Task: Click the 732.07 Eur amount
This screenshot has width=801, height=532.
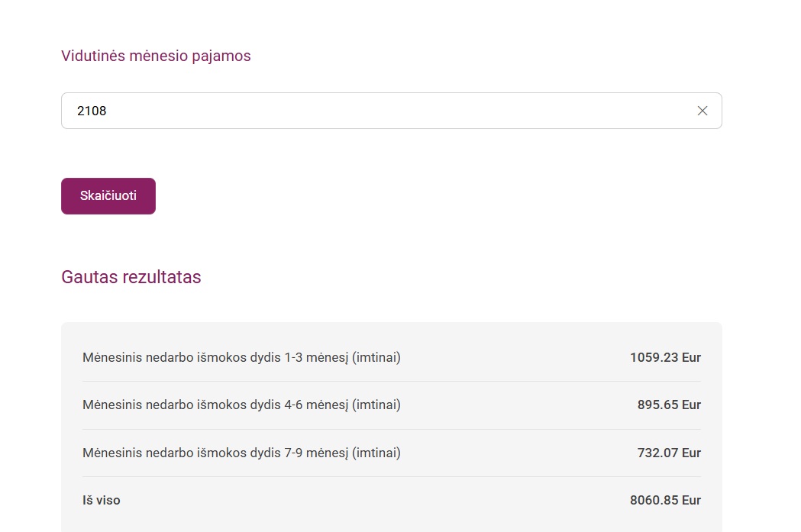Action: point(669,453)
